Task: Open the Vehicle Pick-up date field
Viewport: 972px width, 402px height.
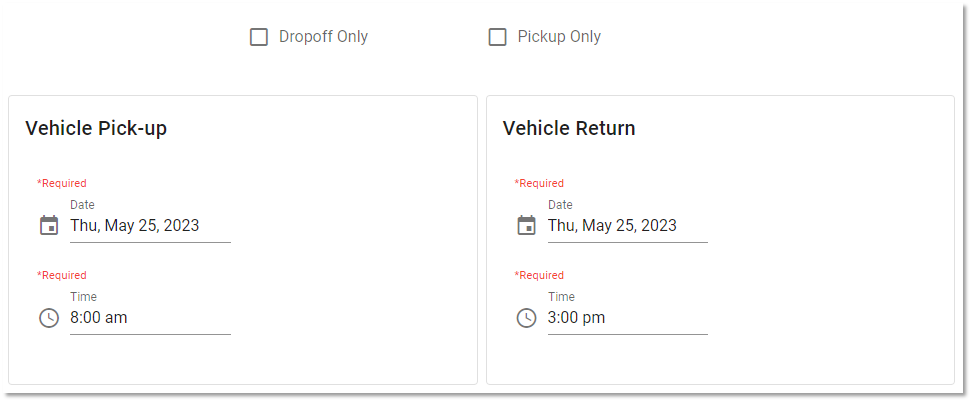Action: tap(150, 225)
